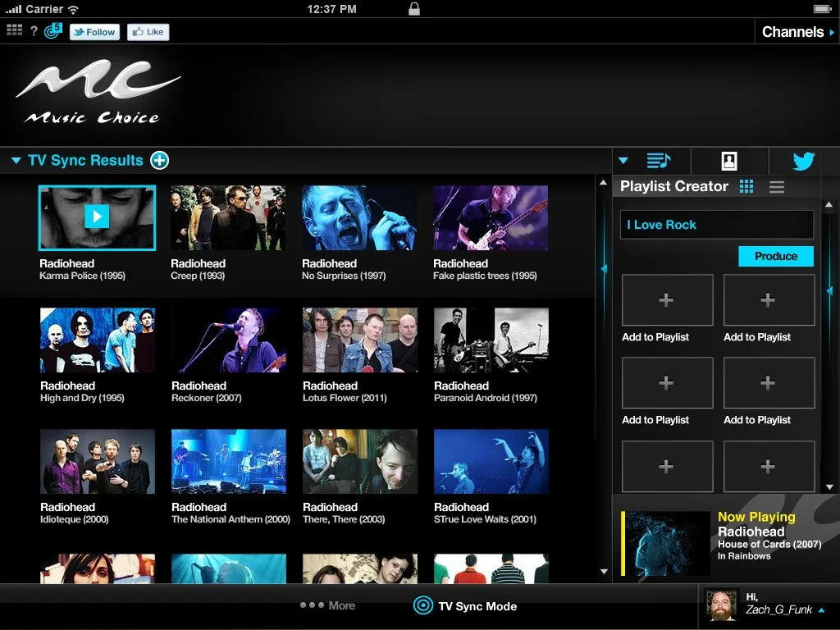Toggle TV Sync Mode

pos(465,606)
